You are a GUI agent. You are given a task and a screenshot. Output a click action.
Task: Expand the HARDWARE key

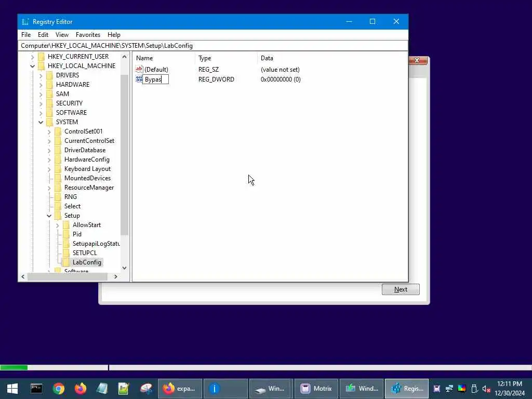click(41, 85)
